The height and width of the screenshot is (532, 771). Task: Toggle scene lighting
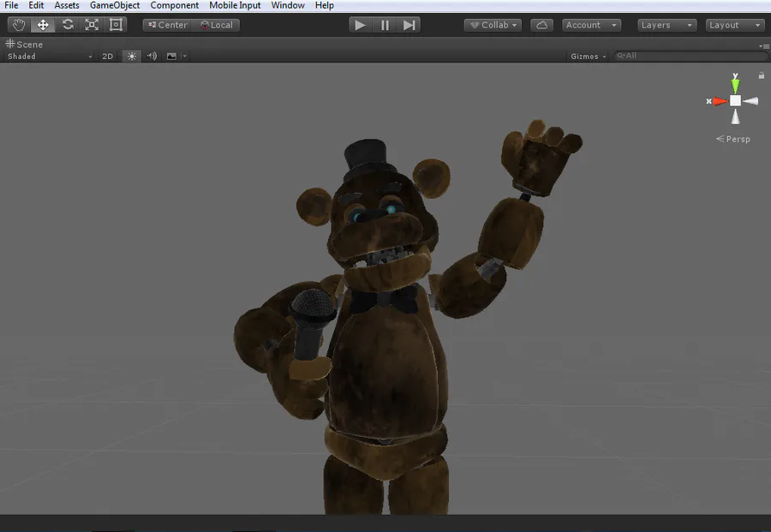[x=132, y=57]
